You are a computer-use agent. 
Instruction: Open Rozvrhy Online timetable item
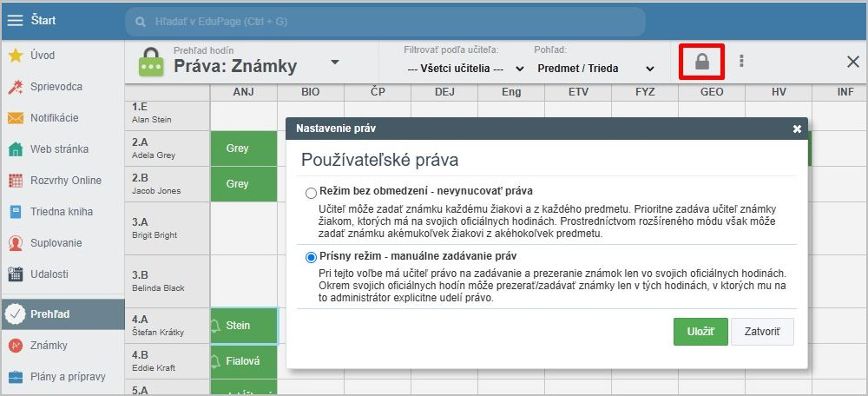(65, 181)
